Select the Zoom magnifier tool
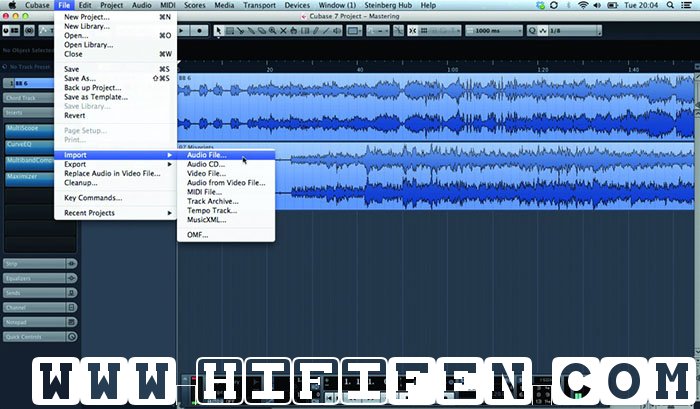 tap(272, 31)
